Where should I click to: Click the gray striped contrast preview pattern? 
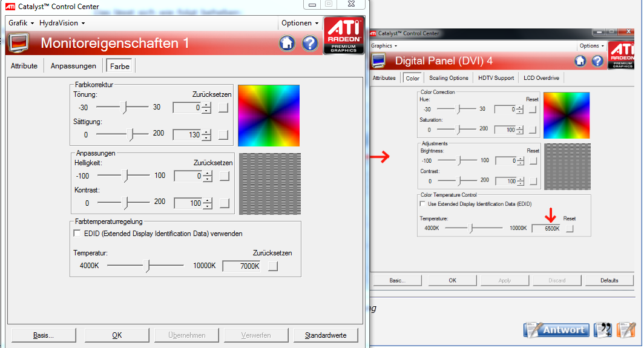270,184
